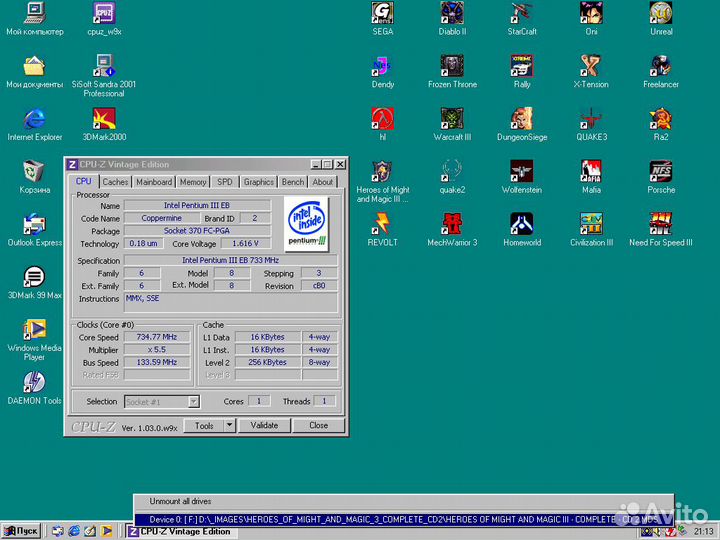Launch Media Player from quick launch bar
The image size is (720, 540).
(107, 531)
